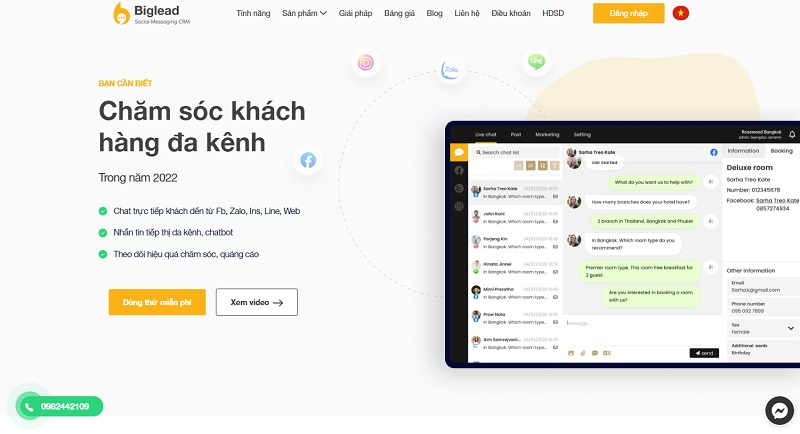
Task: Click the Instagram floating icon
Action: pyautogui.click(x=365, y=63)
